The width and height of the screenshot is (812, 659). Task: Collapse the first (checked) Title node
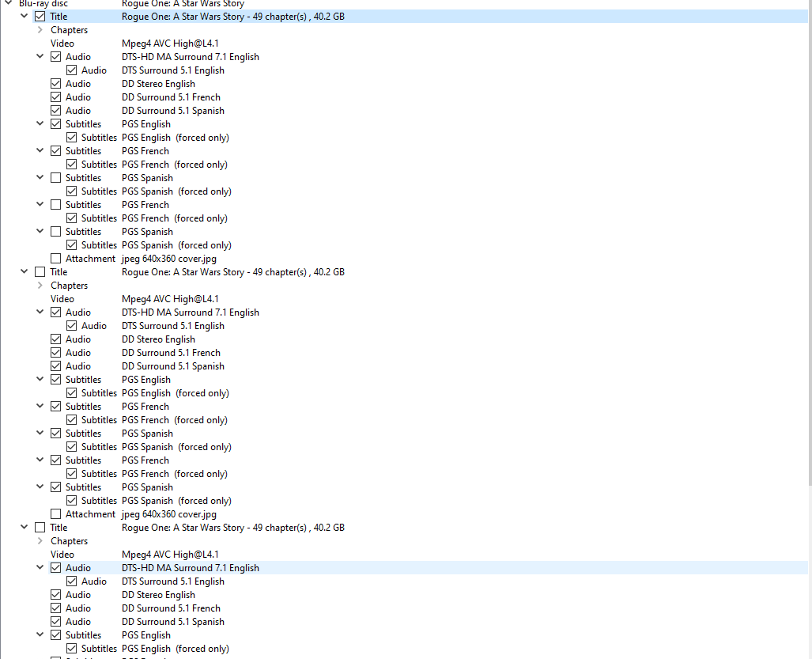pyautogui.click(x=24, y=16)
